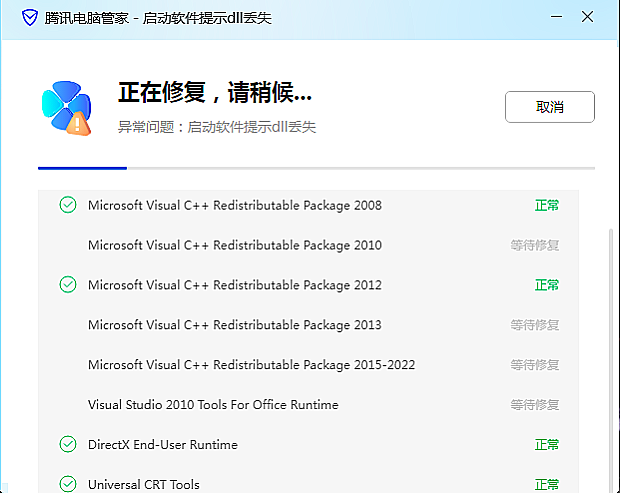Select Microsoft Visual C++ Redistributable Package 2010
Image resolution: width=620 pixels, height=493 pixels.
[235, 245]
